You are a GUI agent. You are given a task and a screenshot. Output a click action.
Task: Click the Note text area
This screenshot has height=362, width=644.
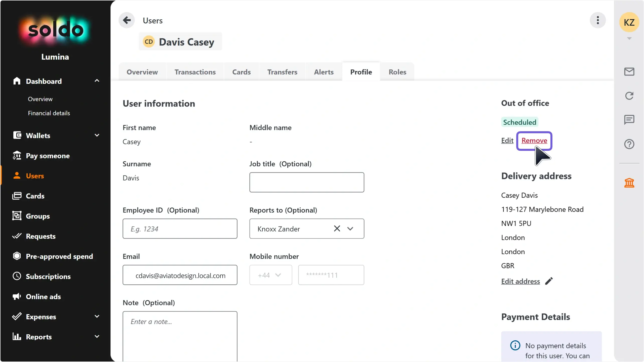(180, 336)
